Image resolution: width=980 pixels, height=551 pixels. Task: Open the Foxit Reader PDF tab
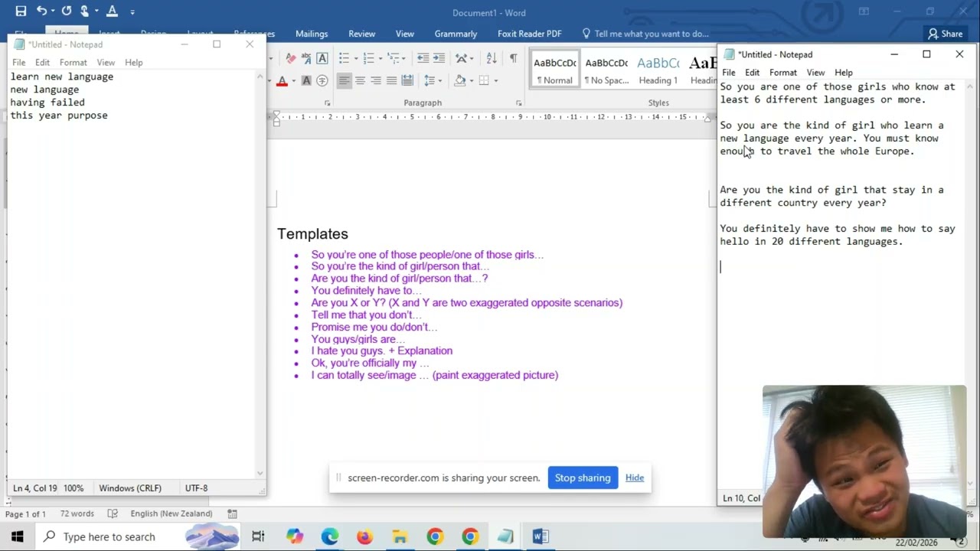tap(529, 34)
